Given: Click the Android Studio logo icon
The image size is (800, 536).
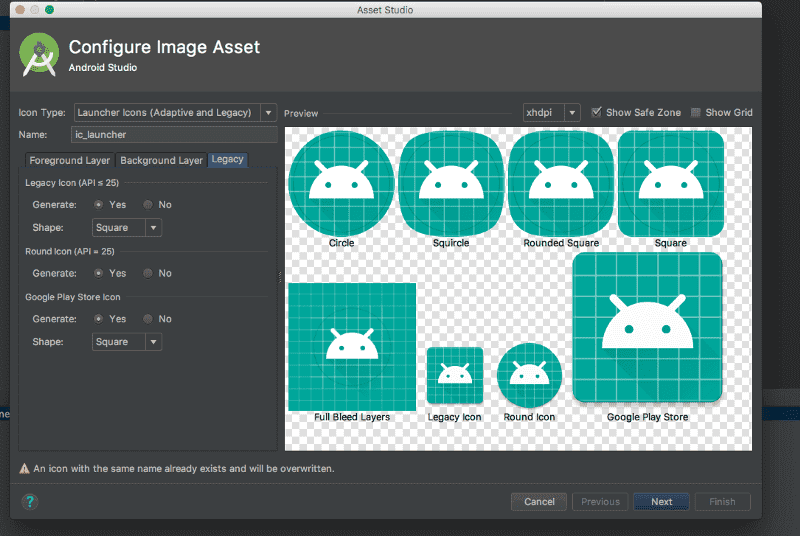Looking at the screenshot, I should point(39,55).
